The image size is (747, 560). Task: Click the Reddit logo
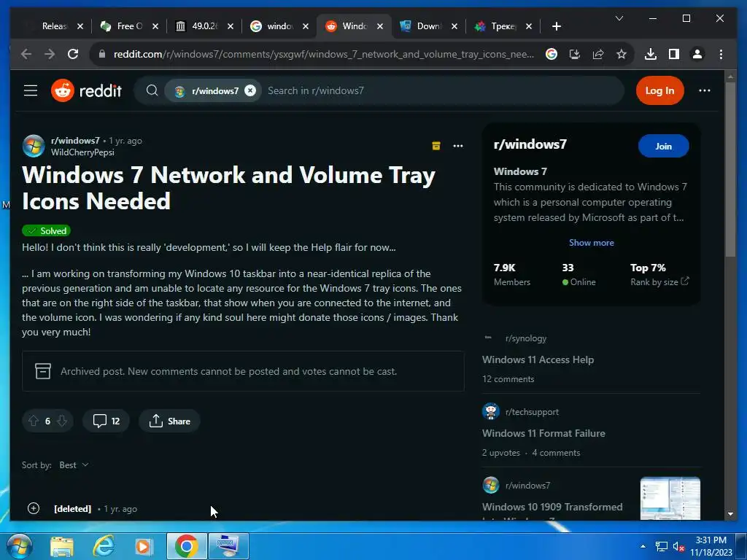pos(86,90)
